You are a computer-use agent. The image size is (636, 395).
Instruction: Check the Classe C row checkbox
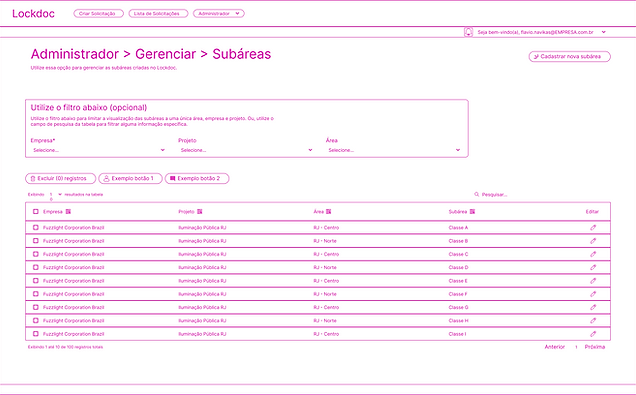click(36, 254)
